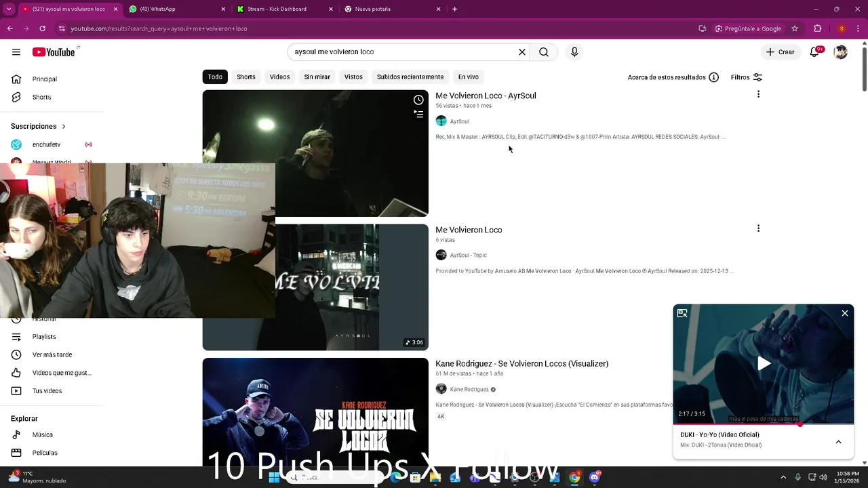Click the browser address bar URL
This screenshot has height=488, width=868.
159,28
